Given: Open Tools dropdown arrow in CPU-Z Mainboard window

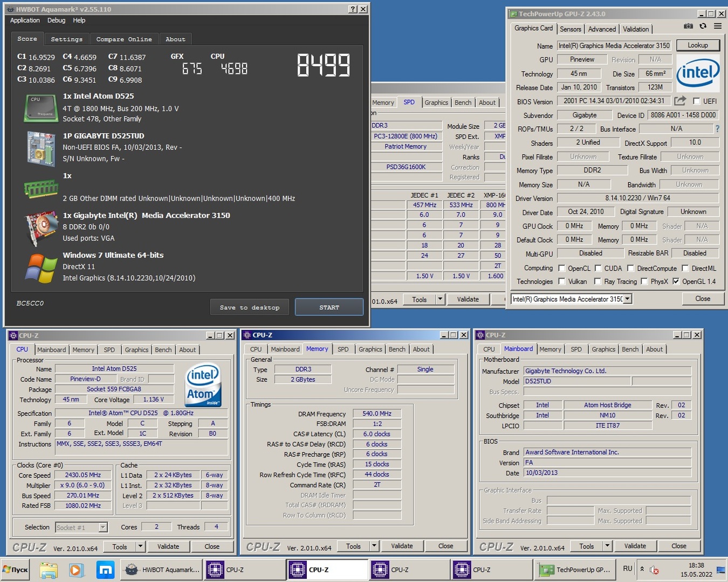Looking at the screenshot, I should coord(607,546).
